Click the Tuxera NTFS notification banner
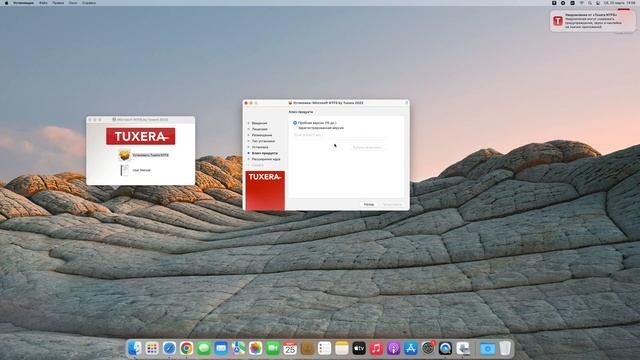The height and width of the screenshot is (360, 640). click(593, 21)
